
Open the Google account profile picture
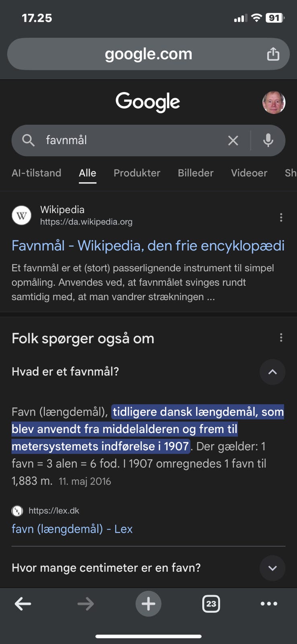274,102
